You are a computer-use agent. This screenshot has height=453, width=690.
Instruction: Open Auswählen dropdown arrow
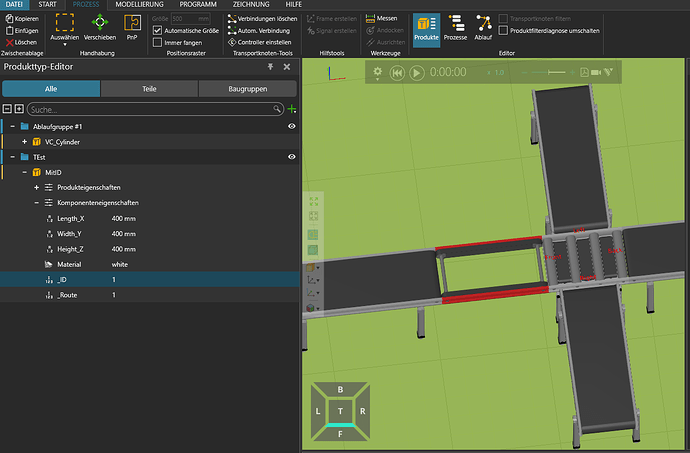(65, 44)
